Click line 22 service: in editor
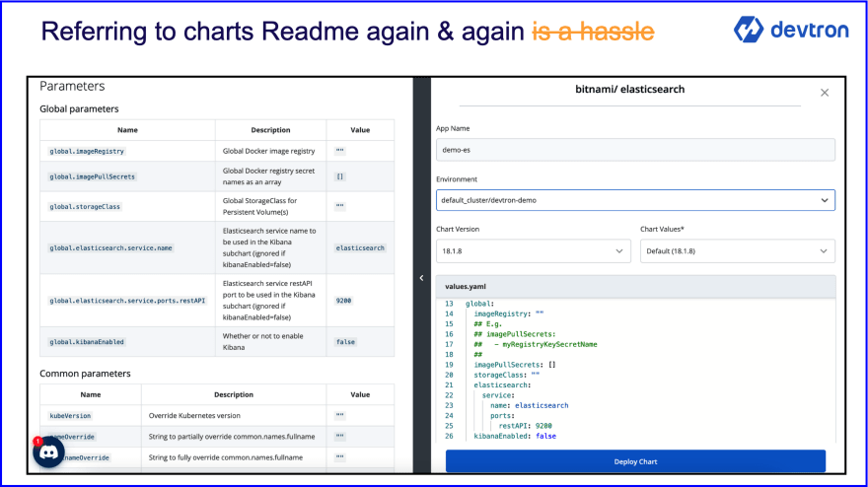This screenshot has width=868, height=487. [x=498, y=395]
